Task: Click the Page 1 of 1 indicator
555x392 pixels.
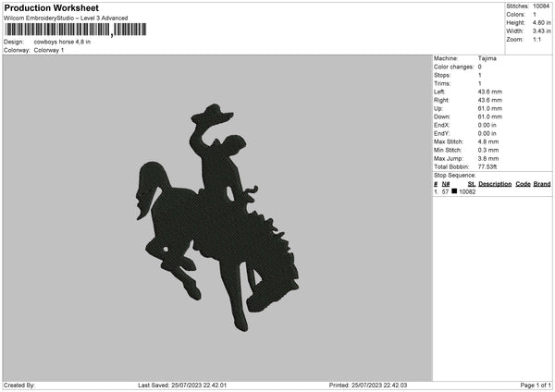Action: (536, 386)
